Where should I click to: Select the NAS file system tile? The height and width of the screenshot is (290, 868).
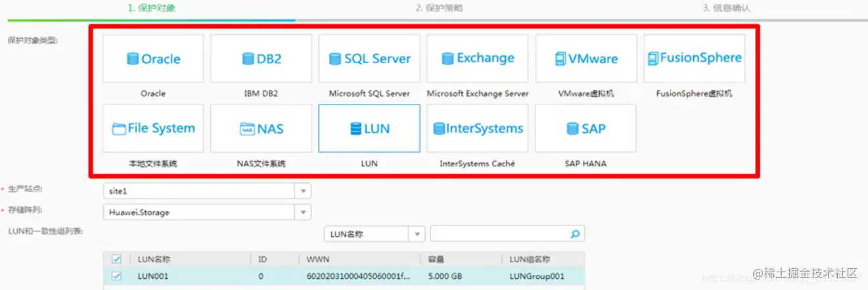(x=261, y=128)
